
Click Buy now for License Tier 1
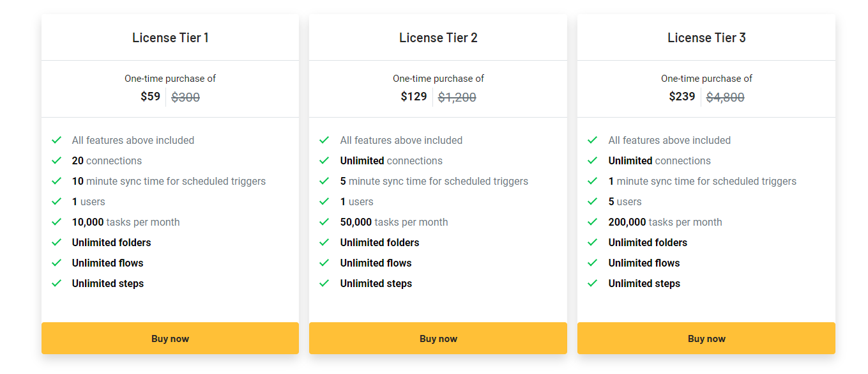tap(170, 338)
